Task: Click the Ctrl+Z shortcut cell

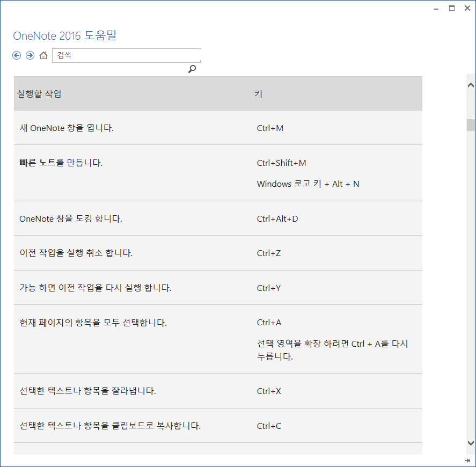Action: click(269, 253)
